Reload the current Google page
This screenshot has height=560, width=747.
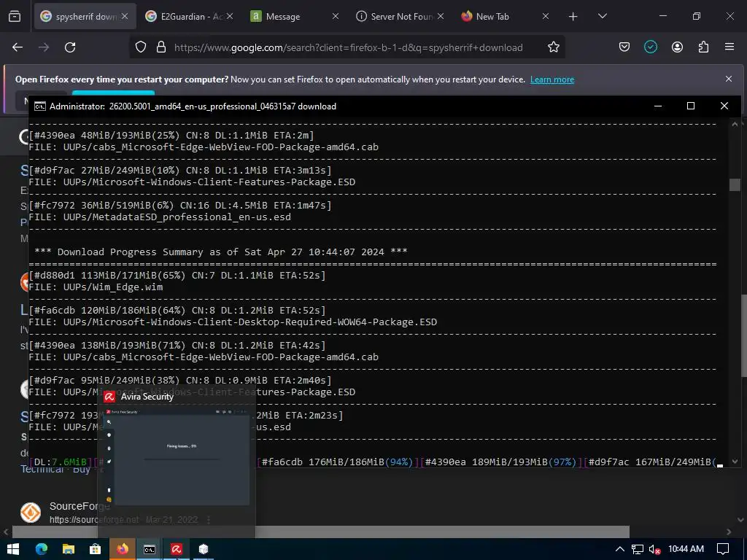click(70, 47)
